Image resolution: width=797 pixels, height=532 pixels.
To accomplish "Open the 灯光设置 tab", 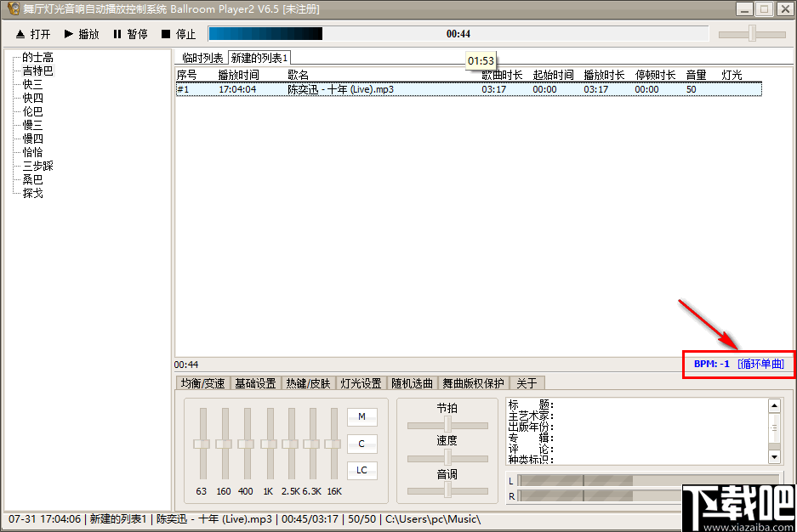I will 361,383.
